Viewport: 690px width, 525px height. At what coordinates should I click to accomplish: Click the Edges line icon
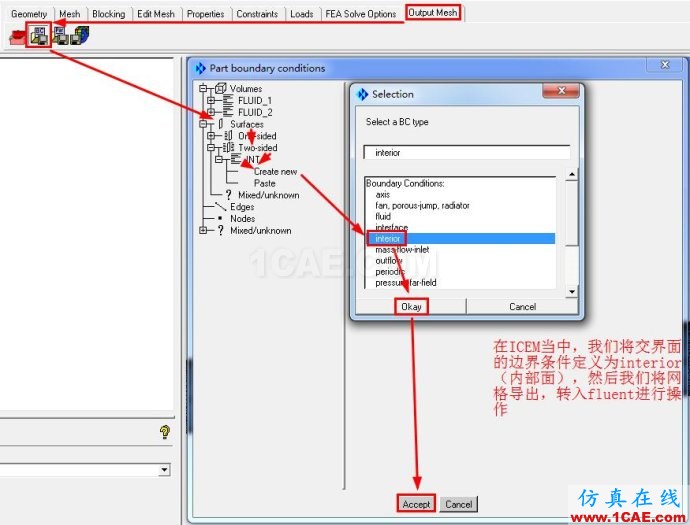[220, 206]
